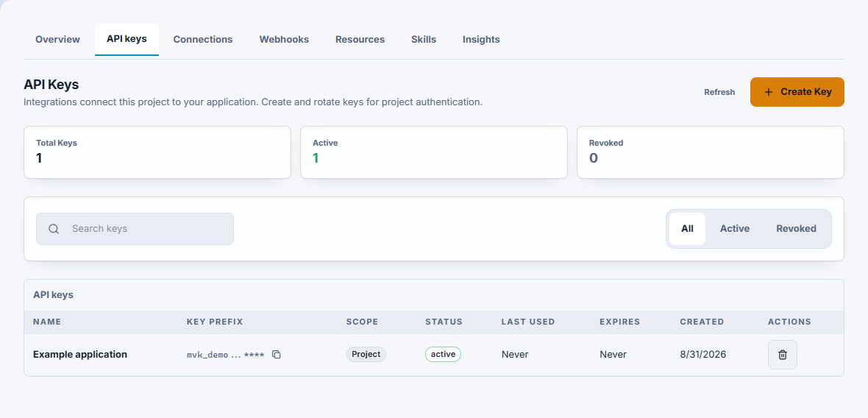This screenshot has height=418, width=868.
Task: Click the Project scope badge
Action: (x=366, y=354)
